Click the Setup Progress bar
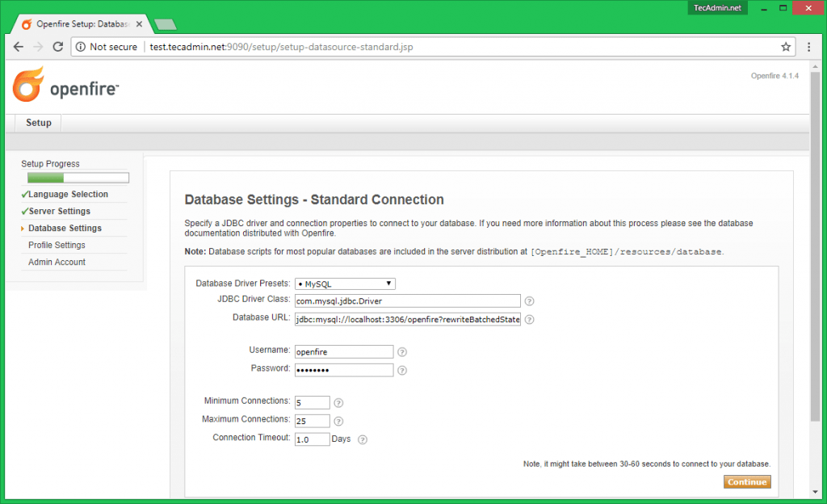827x504 pixels. 78,178
